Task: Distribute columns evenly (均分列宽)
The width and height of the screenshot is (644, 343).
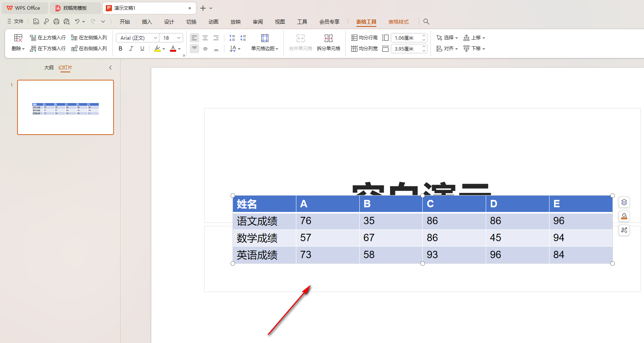Action: [x=364, y=49]
